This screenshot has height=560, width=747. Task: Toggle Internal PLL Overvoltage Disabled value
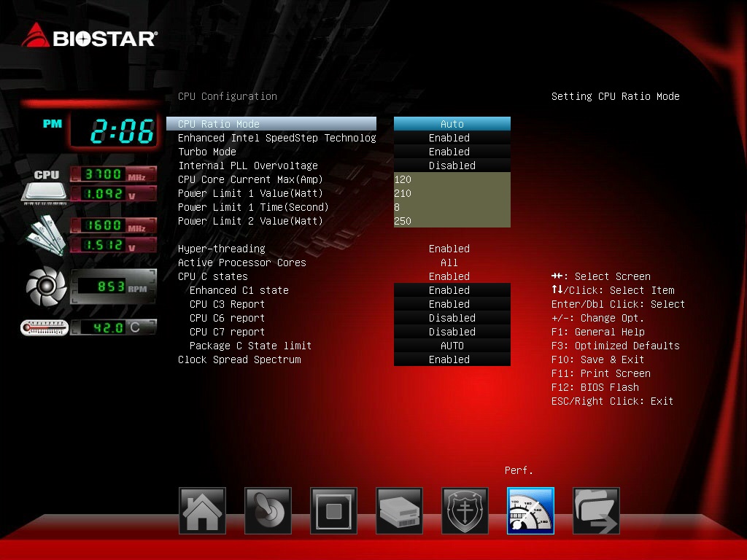tap(452, 166)
